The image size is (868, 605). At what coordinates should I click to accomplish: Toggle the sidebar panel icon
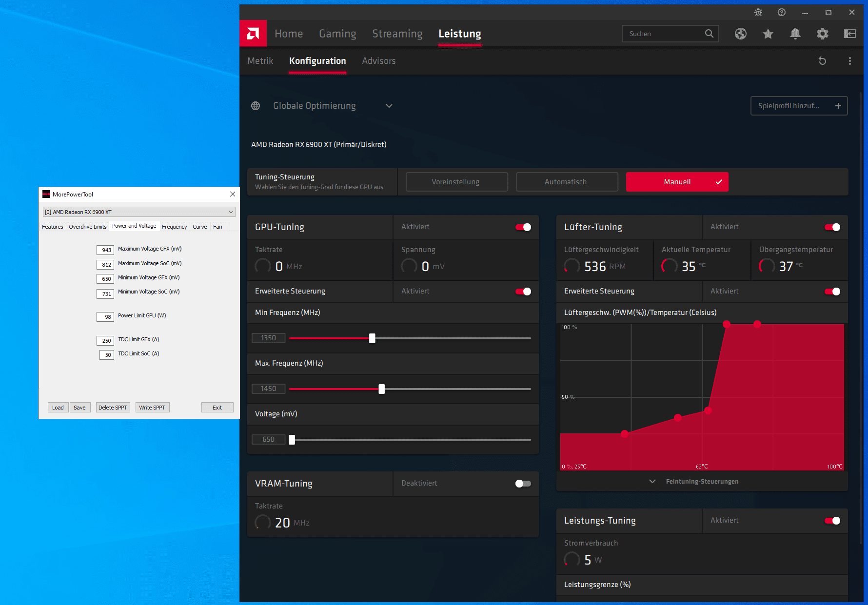pos(850,34)
